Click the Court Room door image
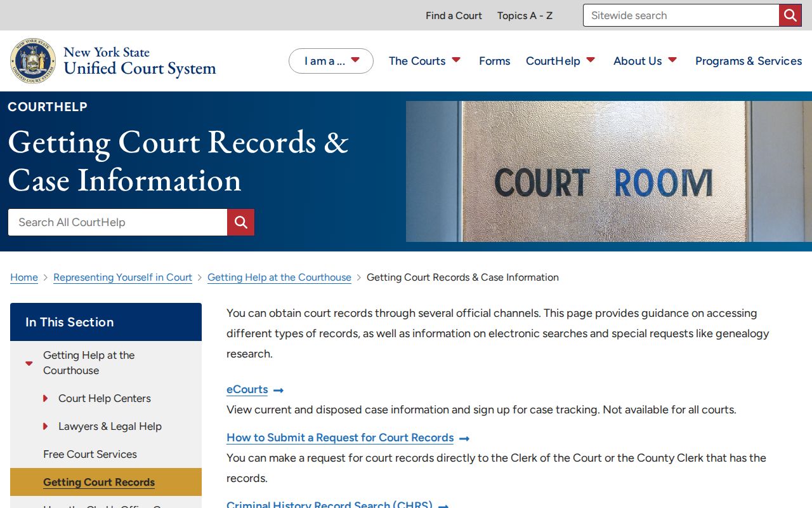The image size is (812, 508). click(x=609, y=171)
